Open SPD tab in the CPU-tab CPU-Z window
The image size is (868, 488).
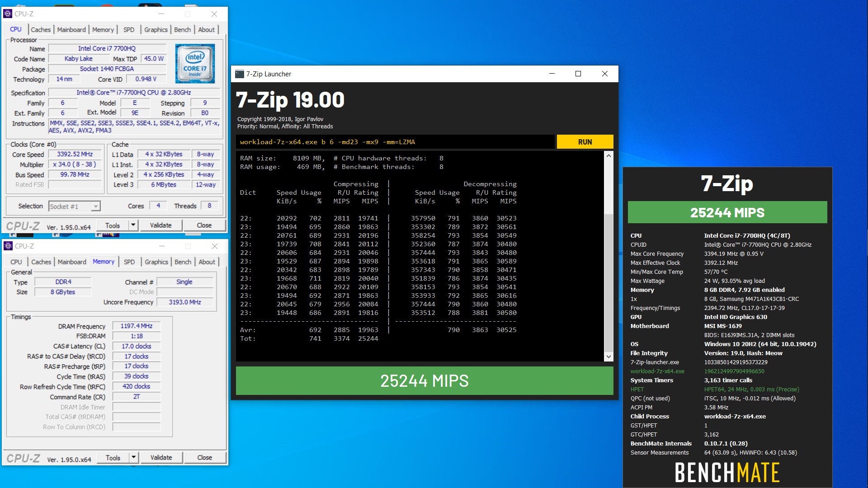129,29
